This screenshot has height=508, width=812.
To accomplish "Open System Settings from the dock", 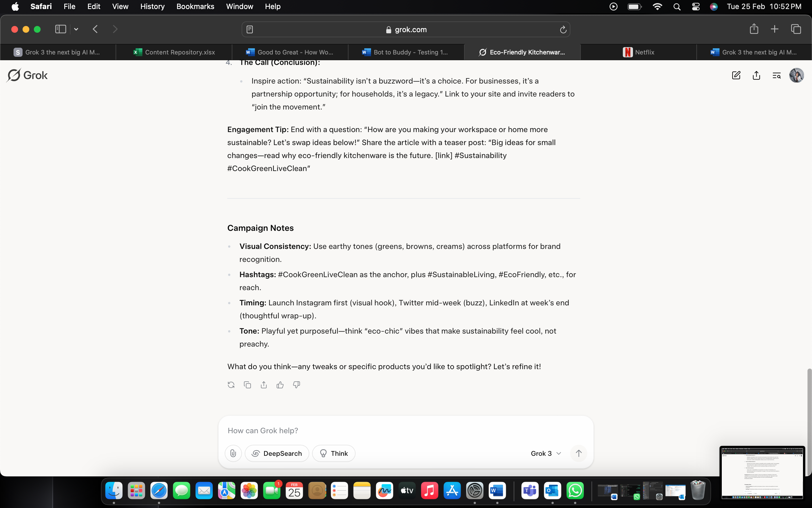I will click(475, 491).
